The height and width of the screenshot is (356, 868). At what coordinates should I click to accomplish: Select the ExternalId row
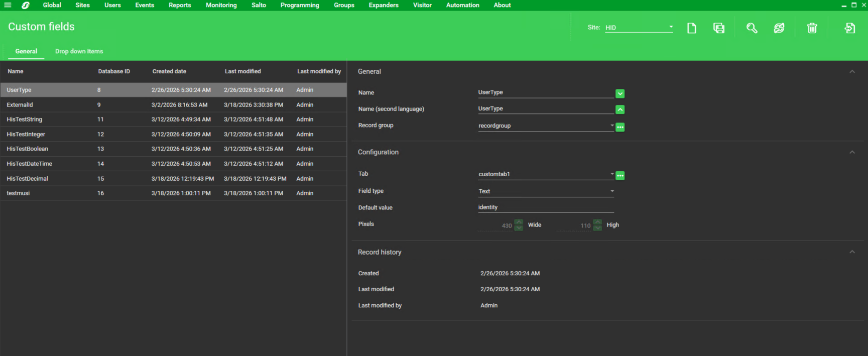pos(173,105)
